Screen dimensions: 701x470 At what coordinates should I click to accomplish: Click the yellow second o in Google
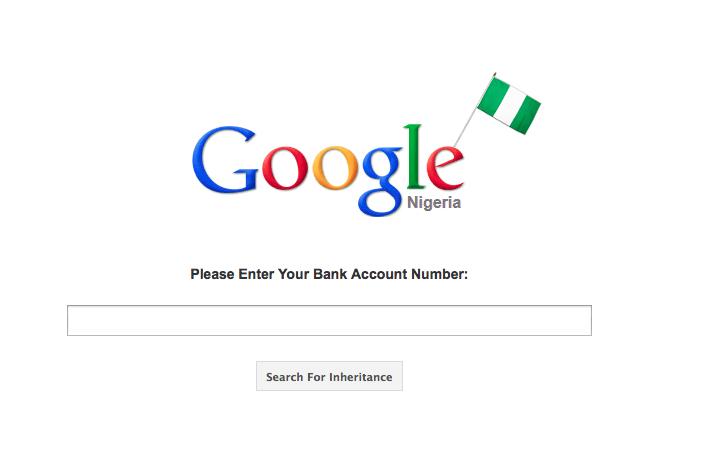pyautogui.click(x=335, y=168)
